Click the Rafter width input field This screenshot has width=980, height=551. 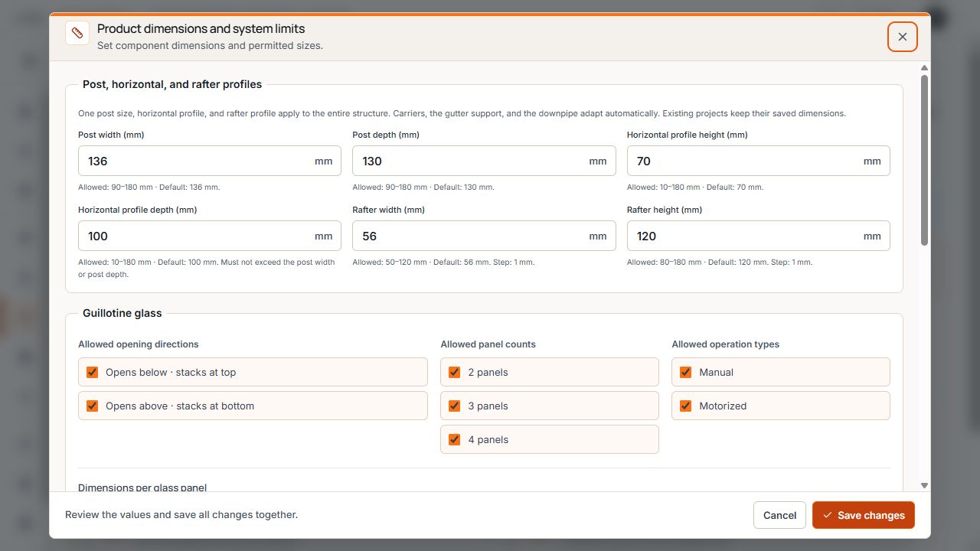(x=484, y=236)
